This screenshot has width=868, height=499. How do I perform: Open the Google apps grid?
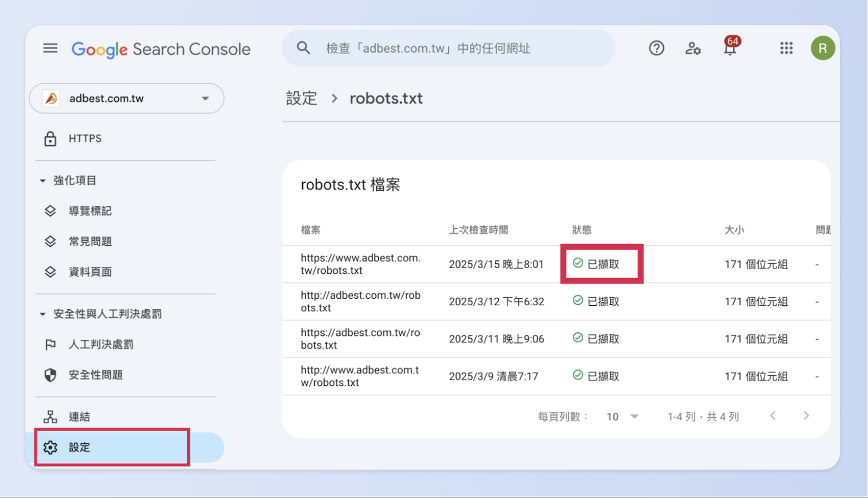coord(786,48)
